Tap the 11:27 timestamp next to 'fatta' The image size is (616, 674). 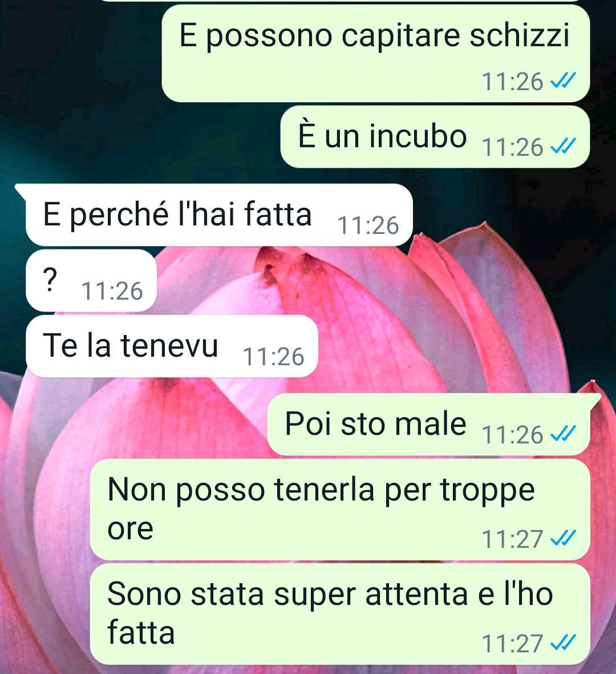(512, 643)
